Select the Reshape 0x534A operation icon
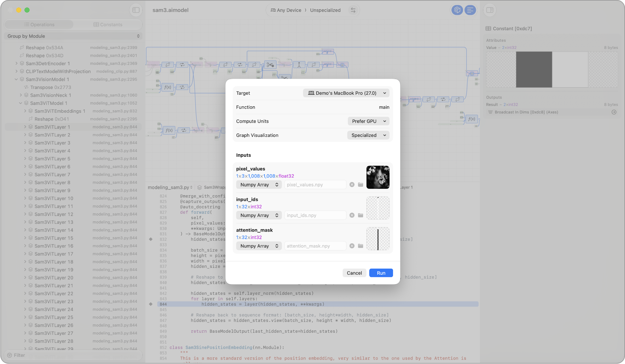This screenshot has height=364, width=625. (22, 48)
